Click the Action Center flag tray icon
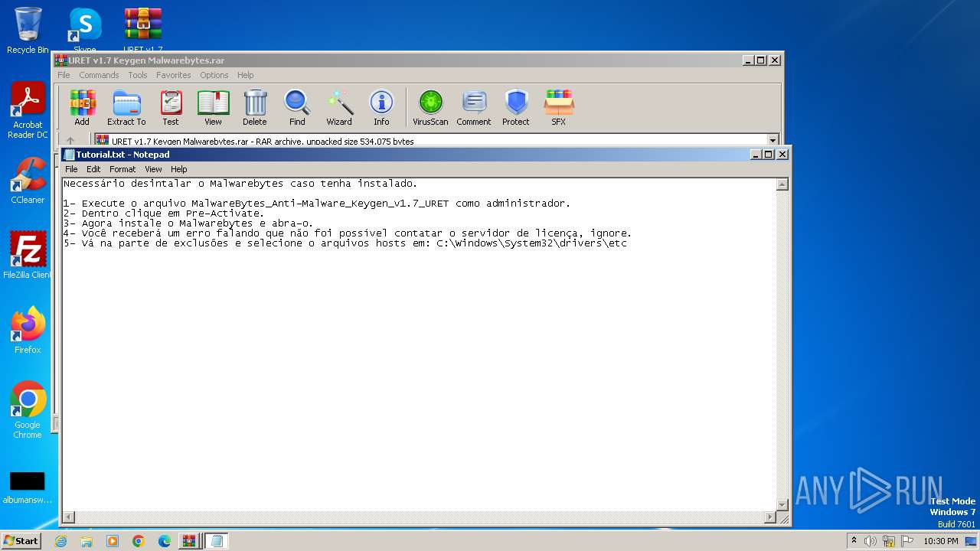The width and height of the screenshot is (980, 551). pyautogui.click(x=907, y=541)
